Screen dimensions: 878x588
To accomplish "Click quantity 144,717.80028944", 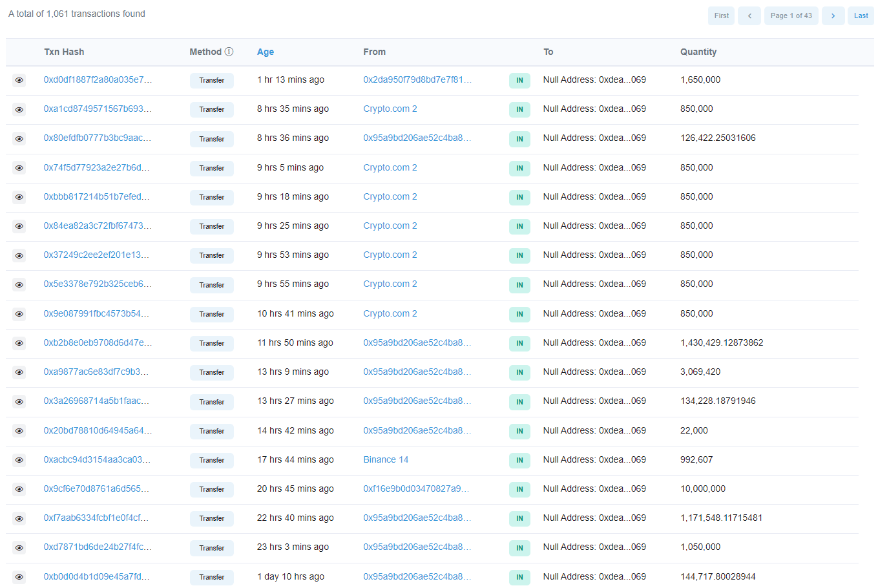I will click(718, 576).
